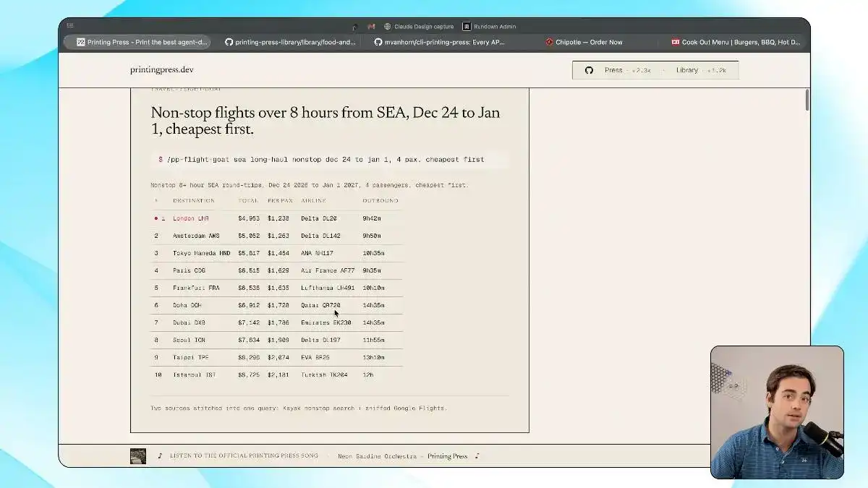
Task: Click the OUTBOUND column header
Action: pos(380,200)
